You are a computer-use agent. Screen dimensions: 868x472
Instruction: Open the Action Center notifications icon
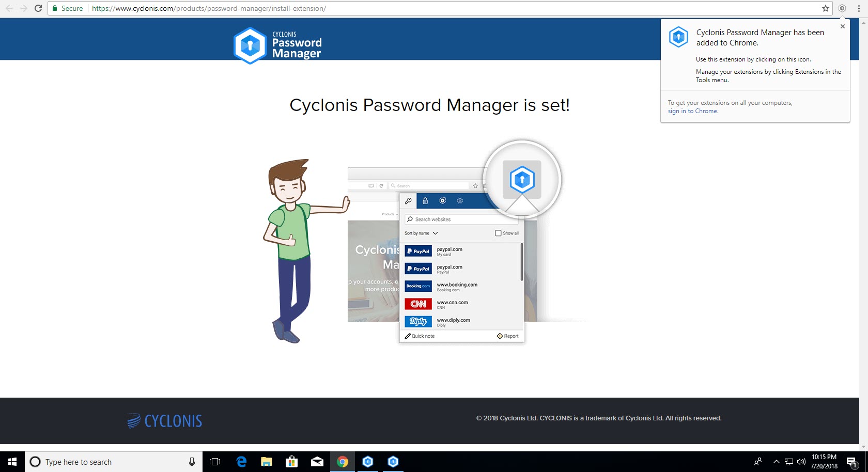pos(852,462)
